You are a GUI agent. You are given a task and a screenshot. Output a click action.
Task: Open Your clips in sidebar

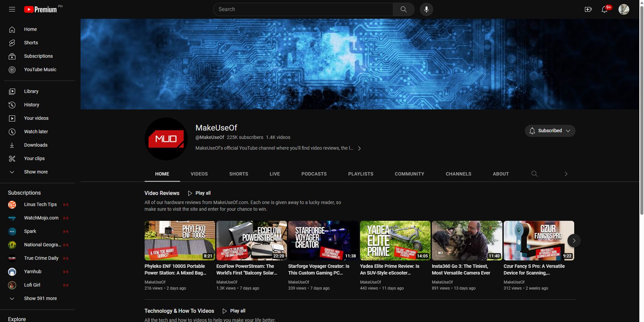[39, 158]
